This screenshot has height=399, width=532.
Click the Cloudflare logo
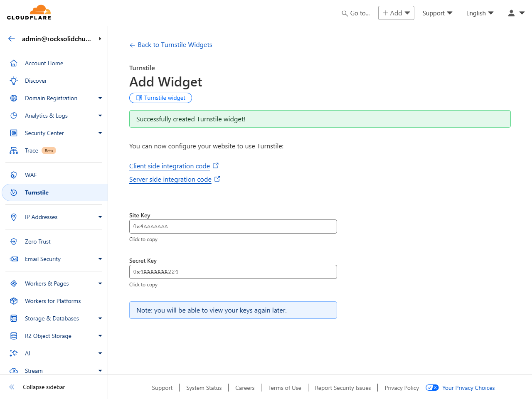[x=29, y=12]
